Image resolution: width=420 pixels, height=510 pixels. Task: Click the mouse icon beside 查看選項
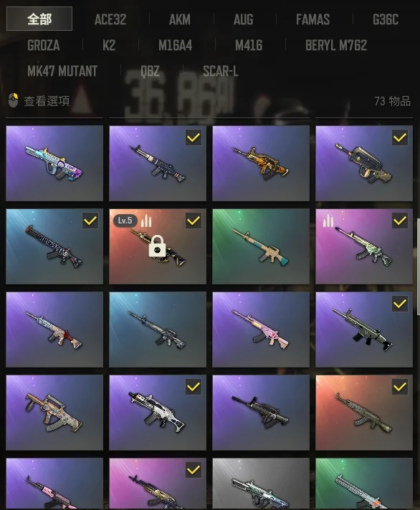pos(14,100)
